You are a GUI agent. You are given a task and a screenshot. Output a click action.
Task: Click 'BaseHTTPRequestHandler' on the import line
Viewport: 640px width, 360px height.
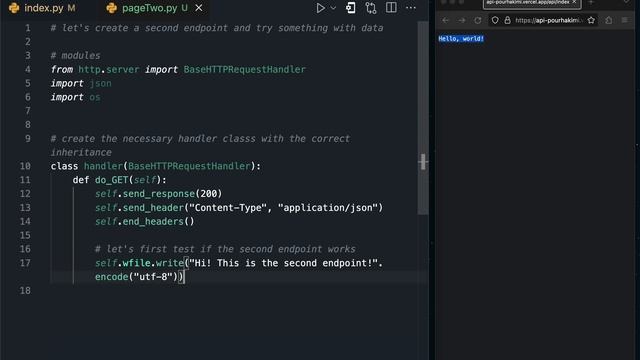click(244, 69)
